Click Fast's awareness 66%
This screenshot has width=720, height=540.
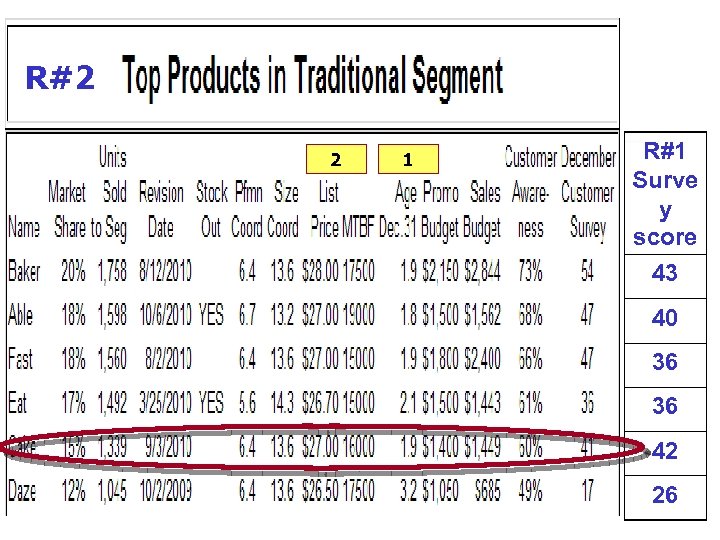530,359
